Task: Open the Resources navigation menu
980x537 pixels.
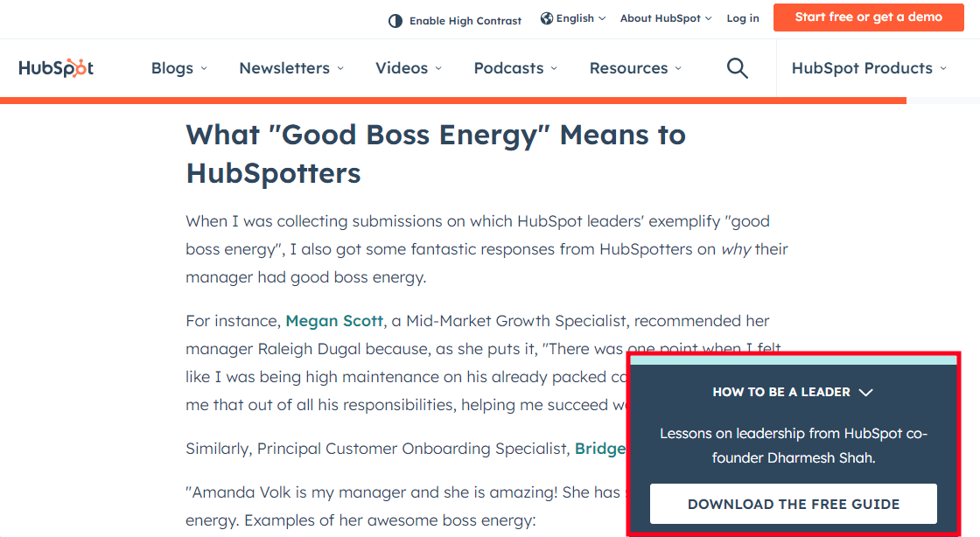Action: (x=635, y=68)
